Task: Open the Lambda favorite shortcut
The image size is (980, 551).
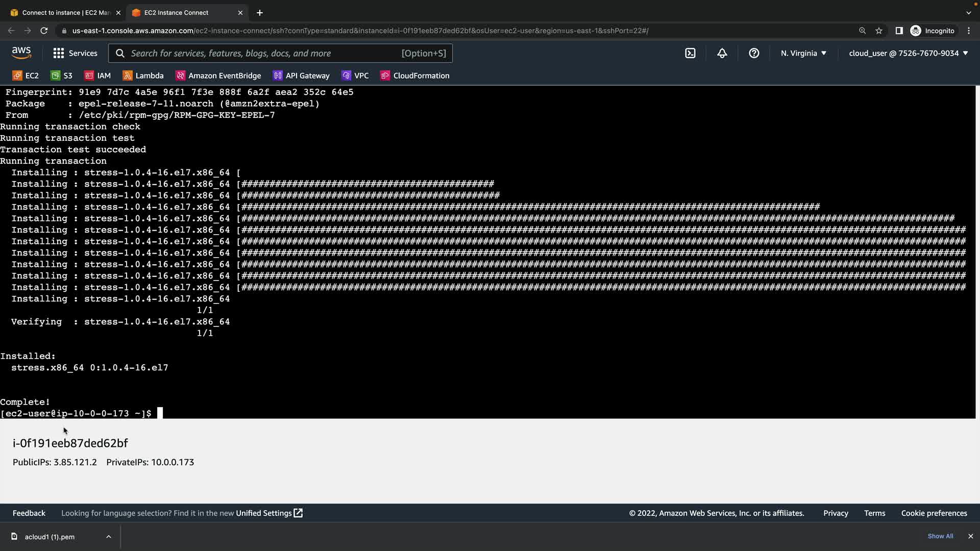Action: (143, 76)
